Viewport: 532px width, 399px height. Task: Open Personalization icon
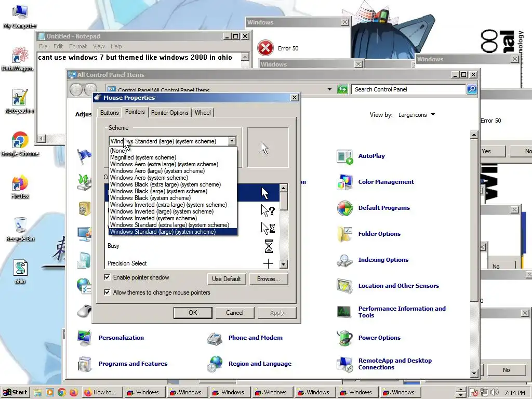pyautogui.click(x=84, y=338)
